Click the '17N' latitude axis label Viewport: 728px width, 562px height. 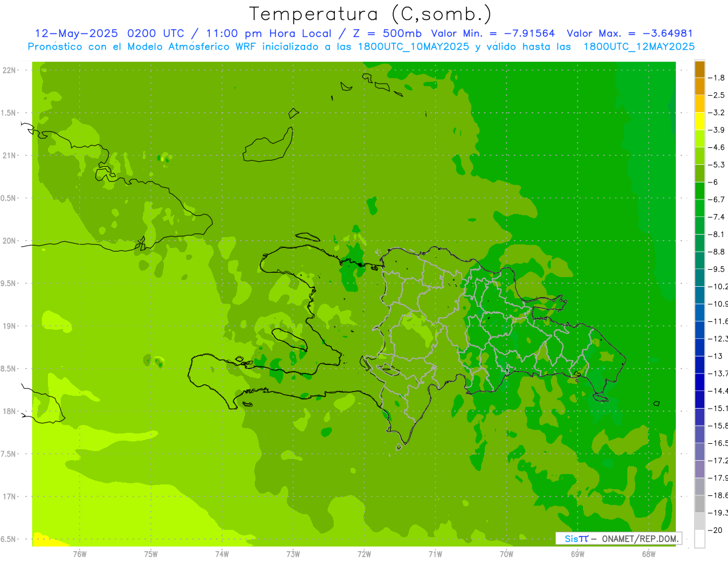(8, 497)
